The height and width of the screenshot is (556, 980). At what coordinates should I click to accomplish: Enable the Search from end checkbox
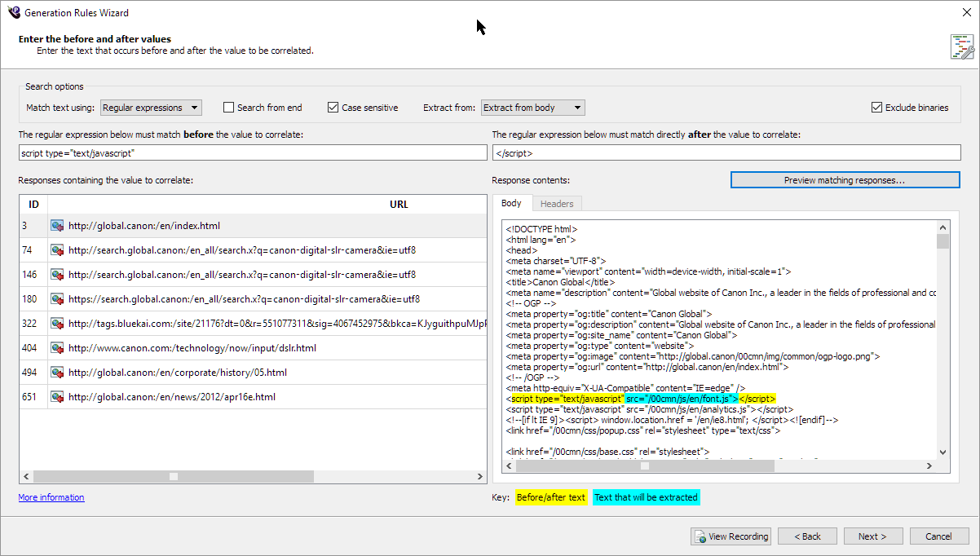point(229,108)
